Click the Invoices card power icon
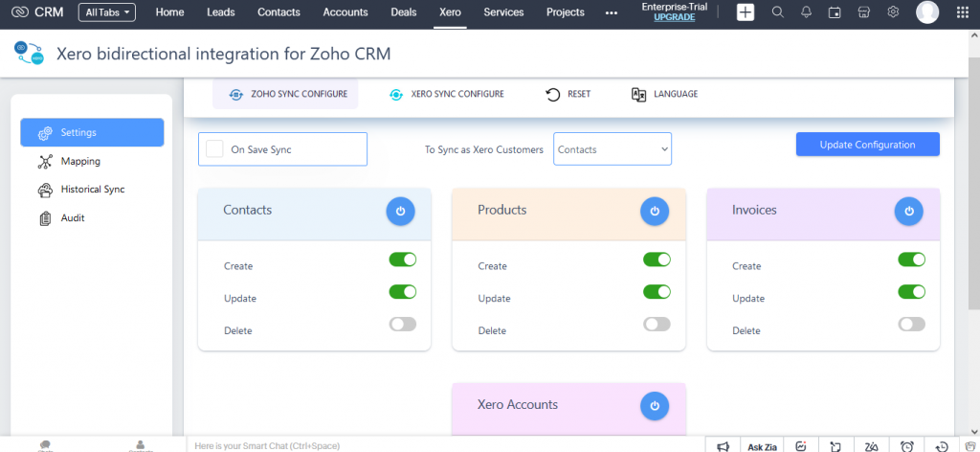The image size is (980, 452). (909, 212)
